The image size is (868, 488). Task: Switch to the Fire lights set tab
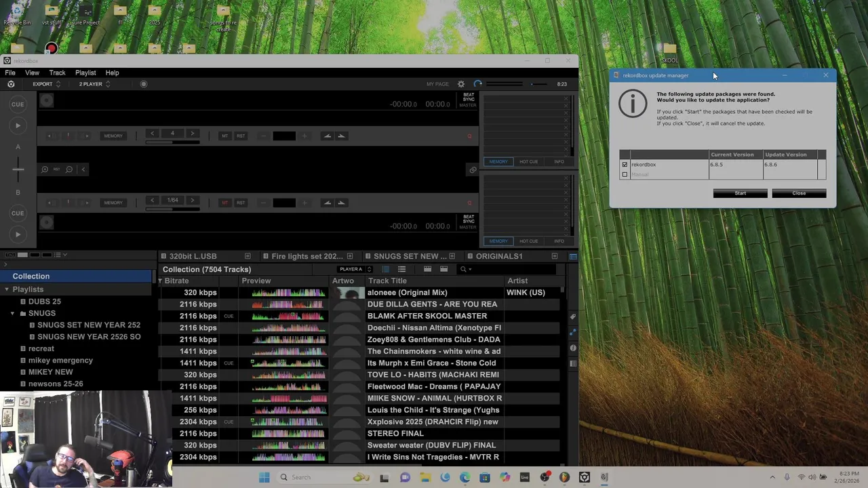(307, 256)
